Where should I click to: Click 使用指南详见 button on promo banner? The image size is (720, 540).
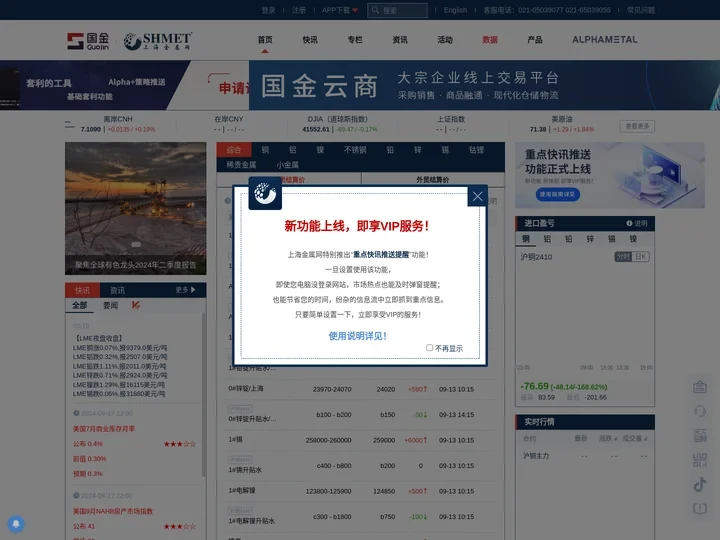(x=557, y=194)
